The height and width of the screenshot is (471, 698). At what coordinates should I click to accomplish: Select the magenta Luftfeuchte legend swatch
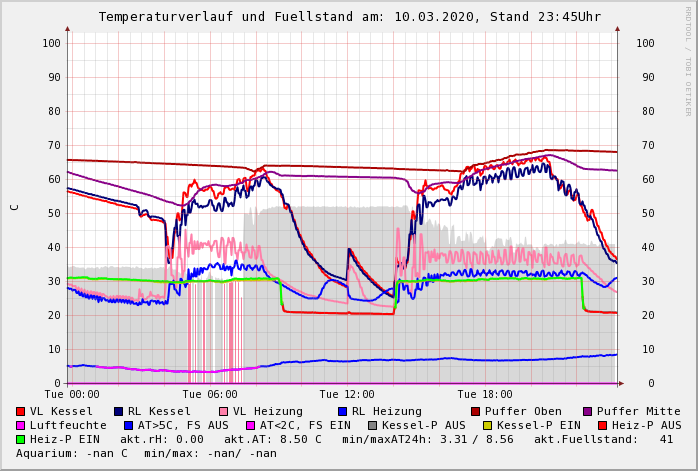click(21, 425)
